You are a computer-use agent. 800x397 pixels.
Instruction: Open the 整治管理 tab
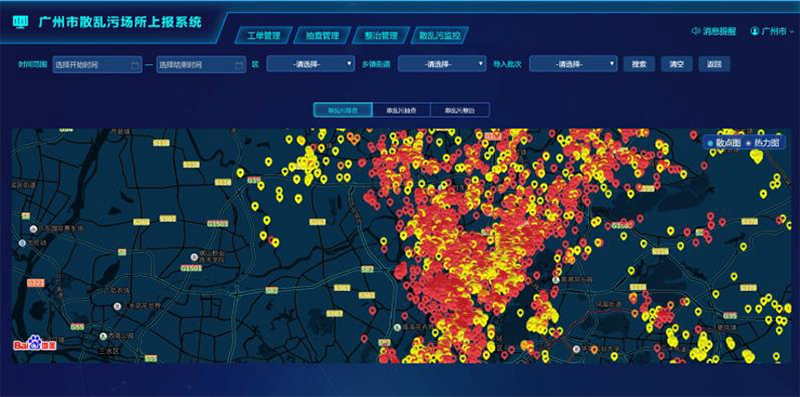(381, 36)
